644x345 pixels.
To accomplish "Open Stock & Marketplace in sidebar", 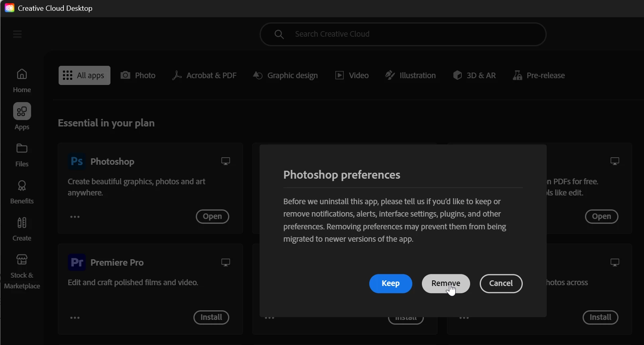I will [22, 272].
